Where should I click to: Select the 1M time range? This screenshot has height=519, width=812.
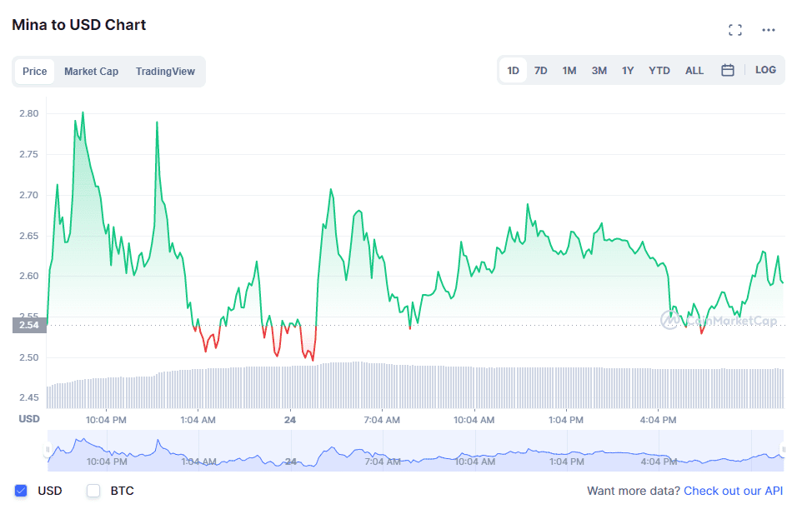coord(569,70)
